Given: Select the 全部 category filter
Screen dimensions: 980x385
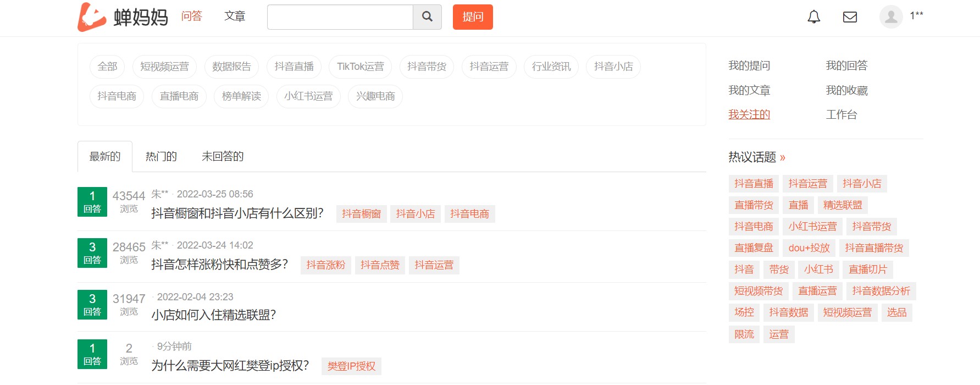Looking at the screenshot, I should [107, 67].
